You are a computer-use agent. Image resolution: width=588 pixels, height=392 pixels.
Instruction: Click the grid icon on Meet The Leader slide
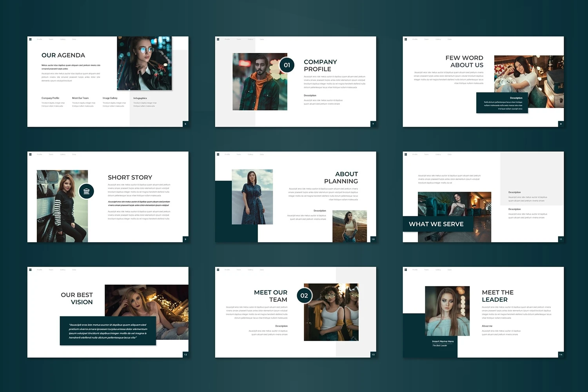click(406, 270)
